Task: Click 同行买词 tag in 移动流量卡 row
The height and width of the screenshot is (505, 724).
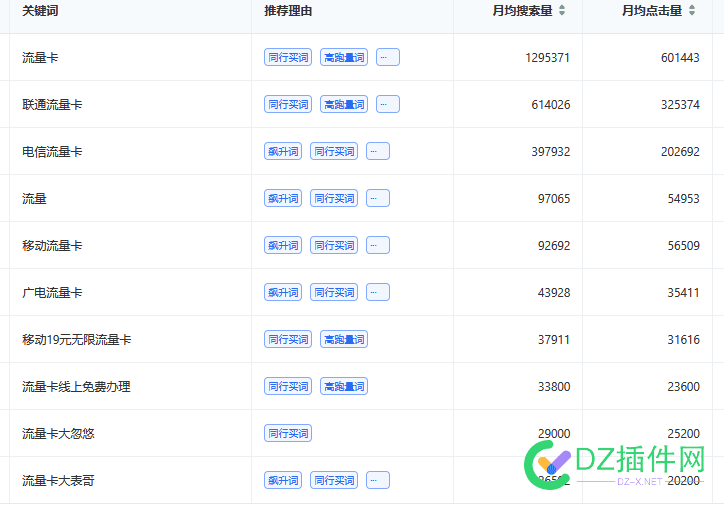Action: tap(334, 245)
